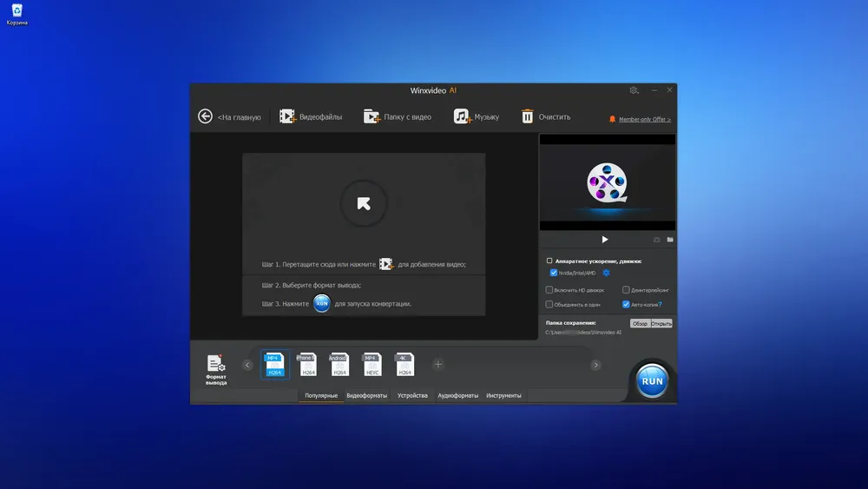Open the Аудиоформаты tab
Image resolution: width=868 pixels, height=489 pixels.
(x=457, y=395)
